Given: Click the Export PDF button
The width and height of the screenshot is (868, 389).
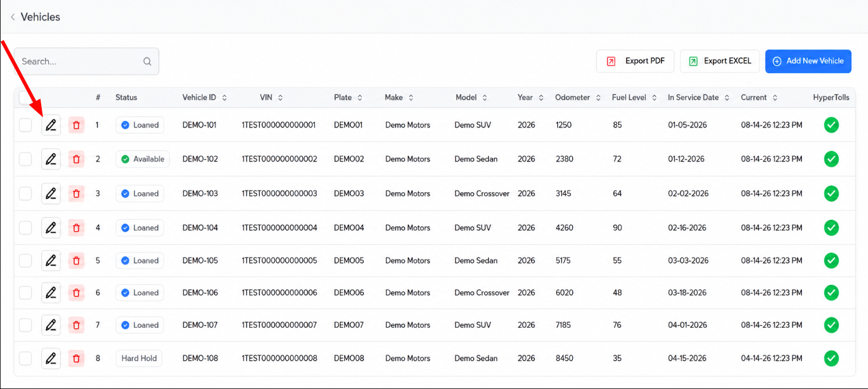Looking at the screenshot, I should click(635, 61).
